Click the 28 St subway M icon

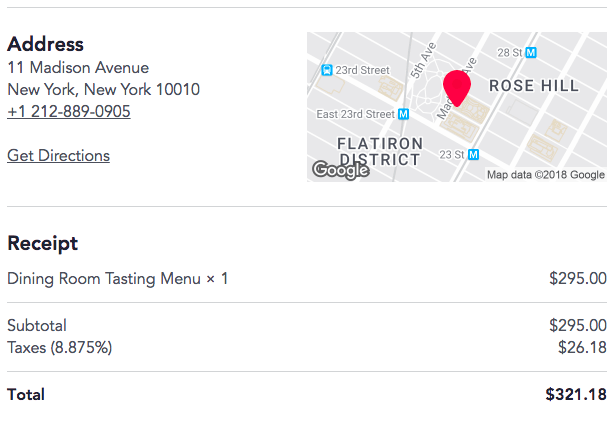tap(531, 53)
